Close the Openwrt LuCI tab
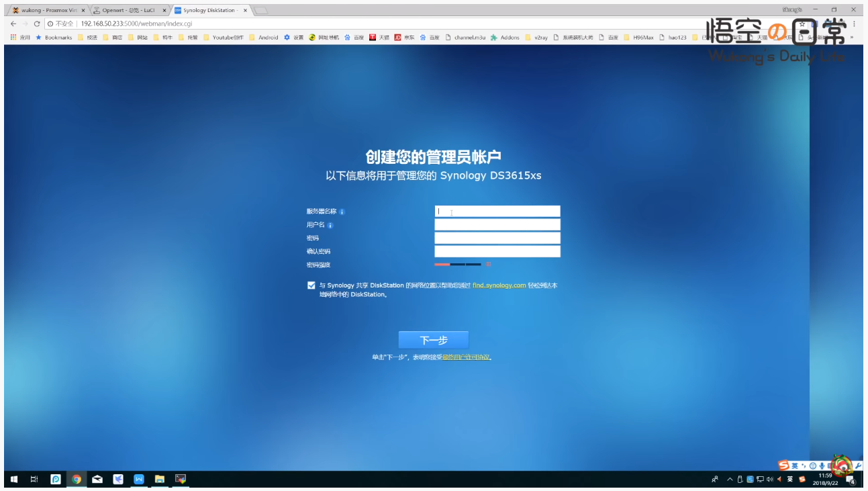Viewport: 868px width, 491px height. click(164, 10)
